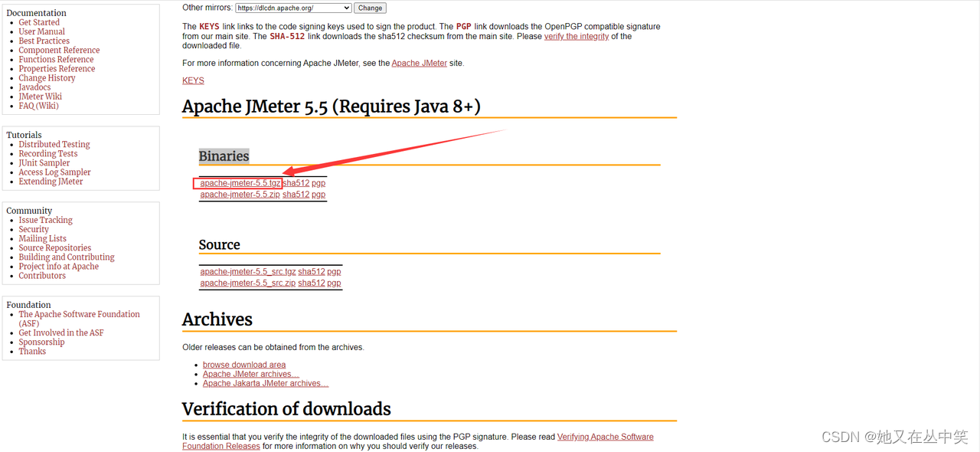Open Contributors link
Viewport: 980px width, 452px height.
(x=42, y=275)
